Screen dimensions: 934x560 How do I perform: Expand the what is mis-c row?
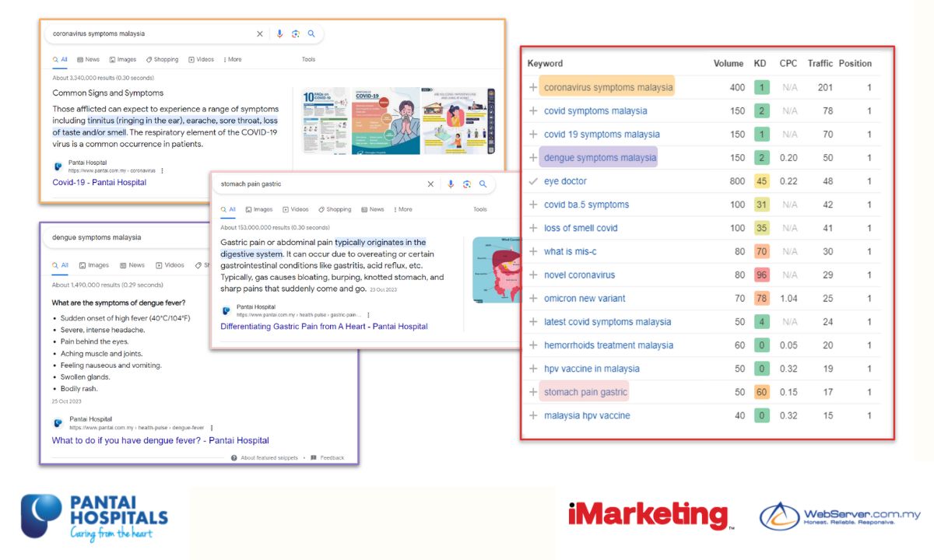(x=533, y=251)
